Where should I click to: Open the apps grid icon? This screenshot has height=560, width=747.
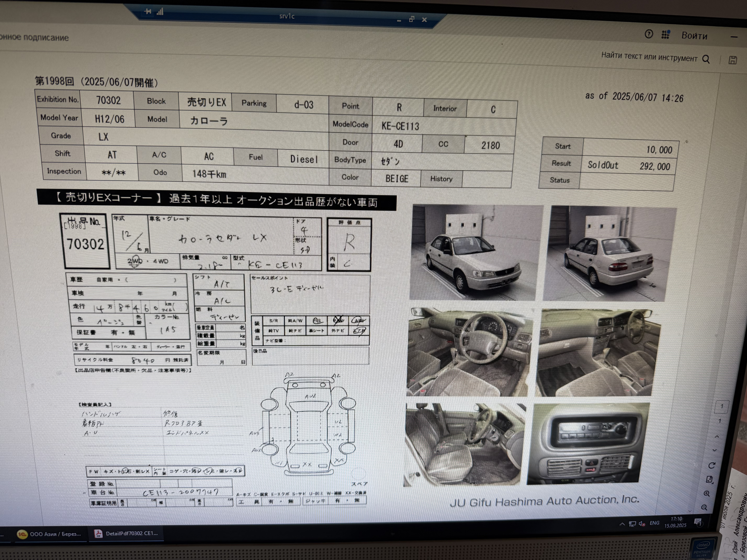(x=666, y=34)
